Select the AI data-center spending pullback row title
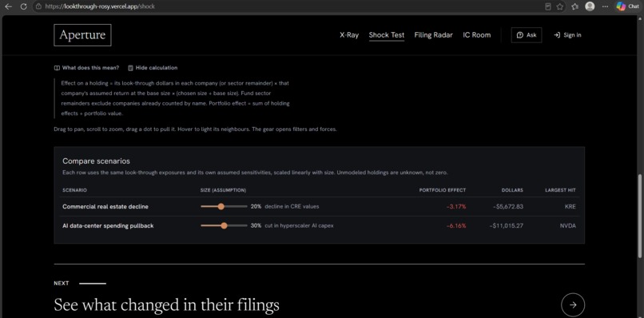 pyautogui.click(x=108, y=225)
